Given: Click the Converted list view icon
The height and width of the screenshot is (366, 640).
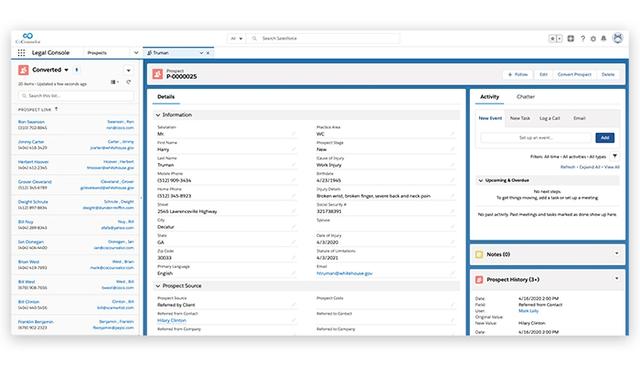Looking at the screenshot, I should click(x=23, y=70).
